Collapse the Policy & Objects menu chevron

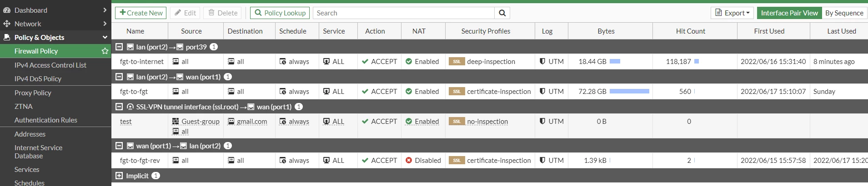(105, 37)
